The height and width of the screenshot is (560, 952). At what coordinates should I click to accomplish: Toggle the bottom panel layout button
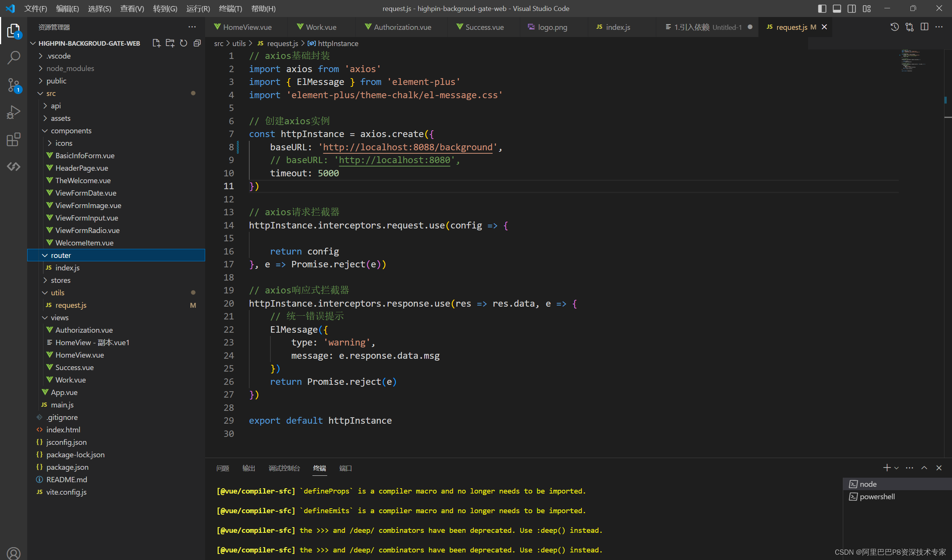tap(837, 9)
